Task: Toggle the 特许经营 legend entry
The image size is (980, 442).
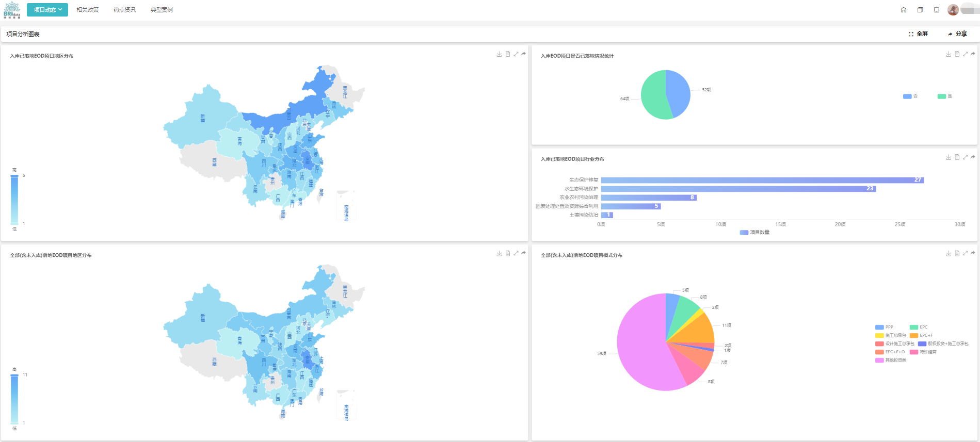Action: pyautogui.click(x=923, y=352)
